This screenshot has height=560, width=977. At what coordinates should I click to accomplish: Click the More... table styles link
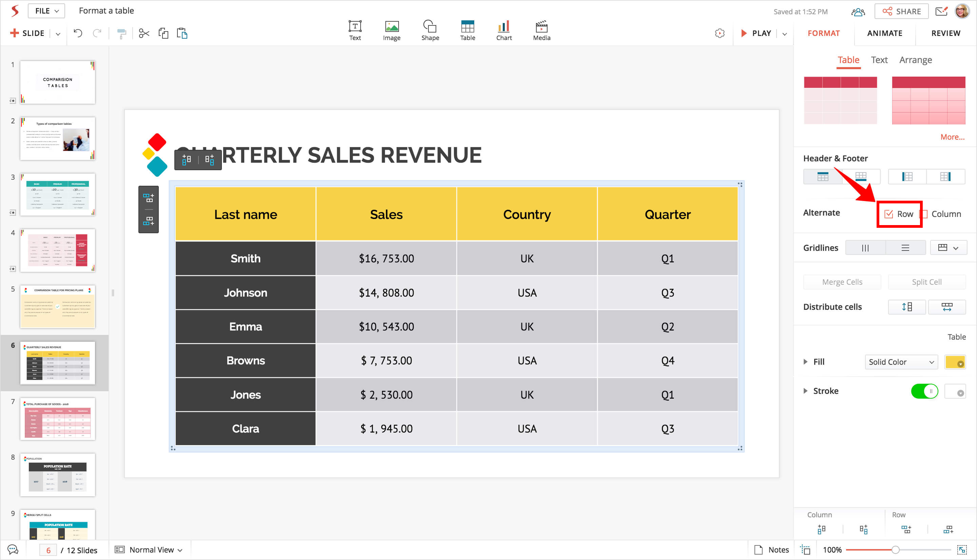(x=952, y=137)
